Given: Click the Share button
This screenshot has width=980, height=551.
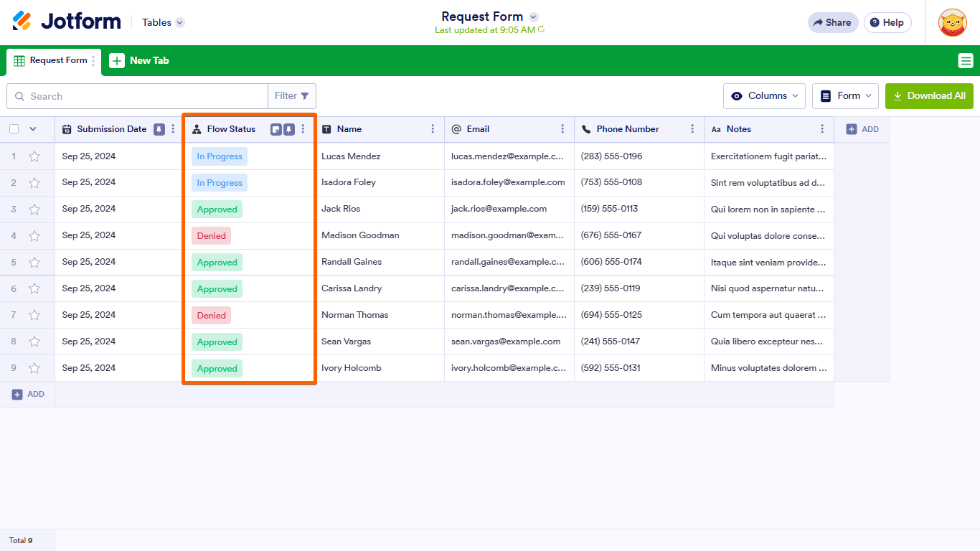Looking at the screenshot, I should 833,22.
